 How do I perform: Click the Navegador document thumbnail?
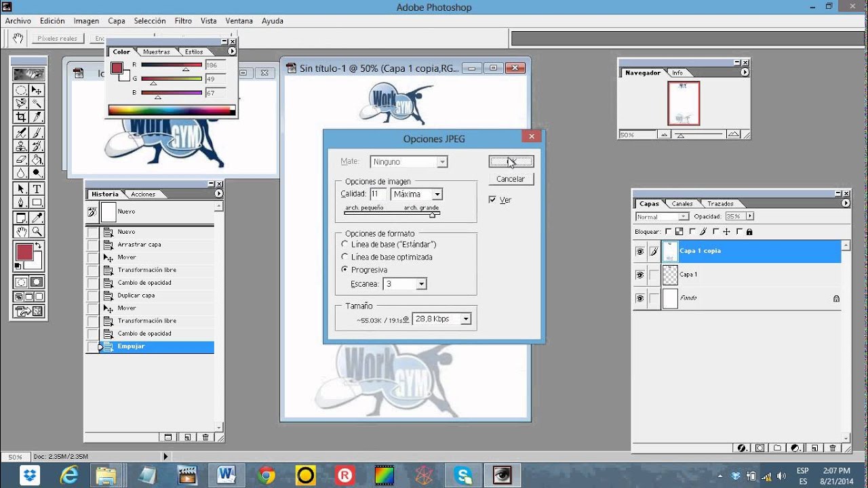[684, 104]
